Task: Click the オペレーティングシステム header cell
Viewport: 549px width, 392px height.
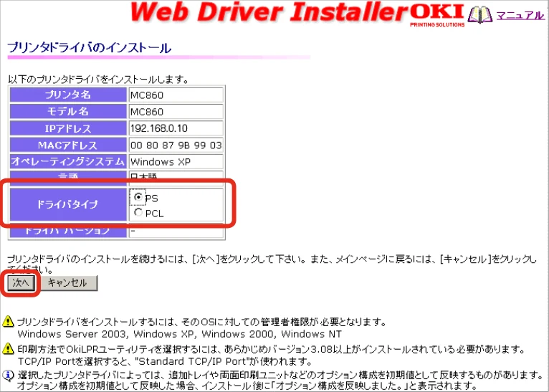Action: [68, 162]
